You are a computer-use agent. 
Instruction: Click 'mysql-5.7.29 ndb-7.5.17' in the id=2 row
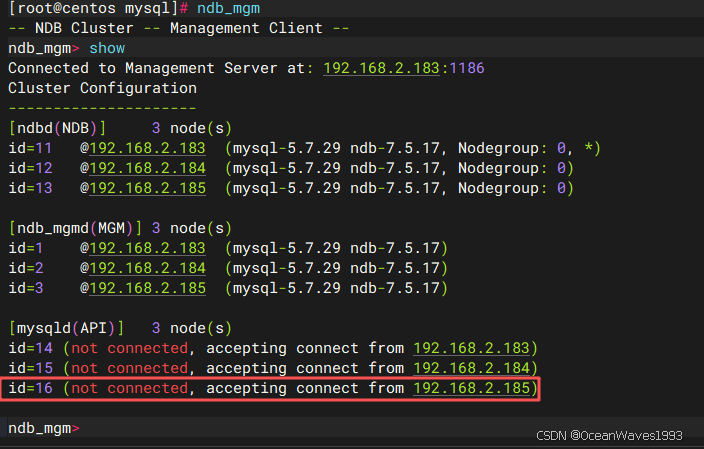(x=336, y=268)
